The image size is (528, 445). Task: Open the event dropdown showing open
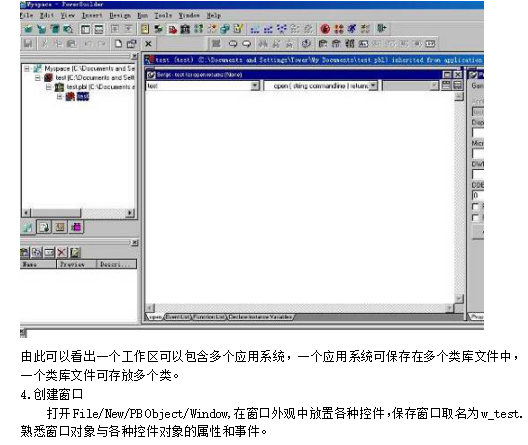coord(373,86)
